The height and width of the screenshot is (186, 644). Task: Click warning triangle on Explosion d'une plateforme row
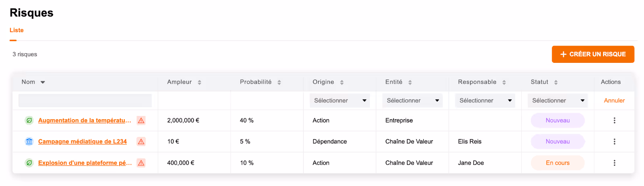[x=141, y=163]
